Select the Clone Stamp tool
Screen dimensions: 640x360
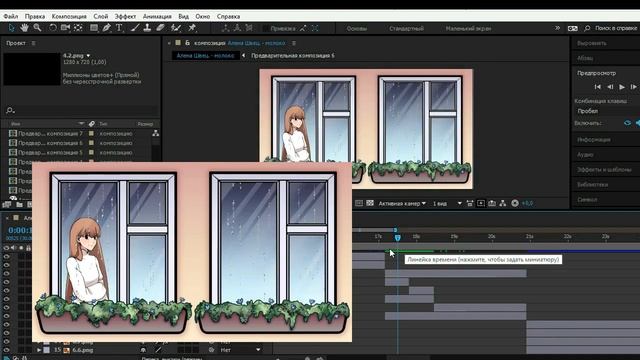pos(147,28)
